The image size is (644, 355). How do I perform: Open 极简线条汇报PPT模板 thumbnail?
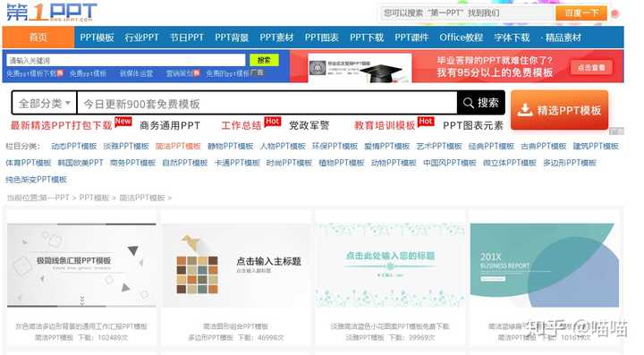point(81,265)
